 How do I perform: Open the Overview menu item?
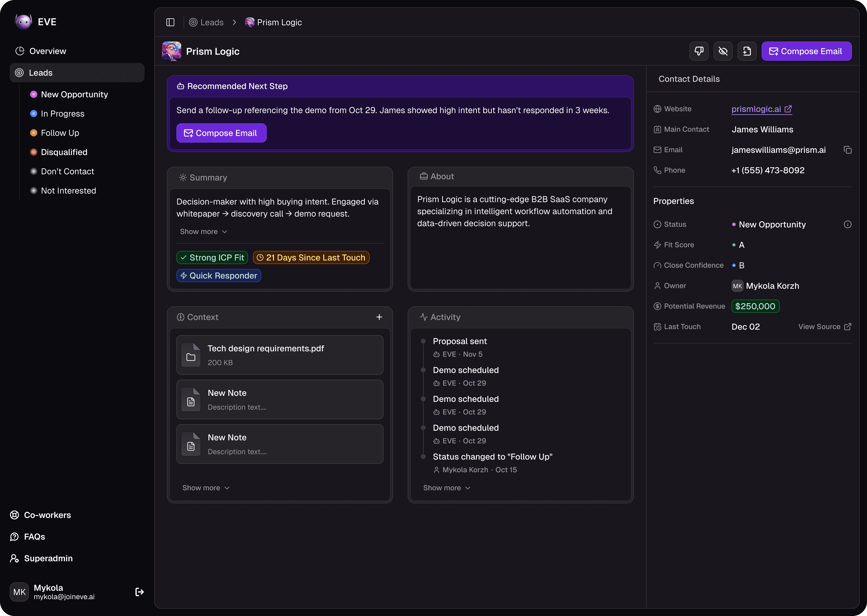(48, 51)
